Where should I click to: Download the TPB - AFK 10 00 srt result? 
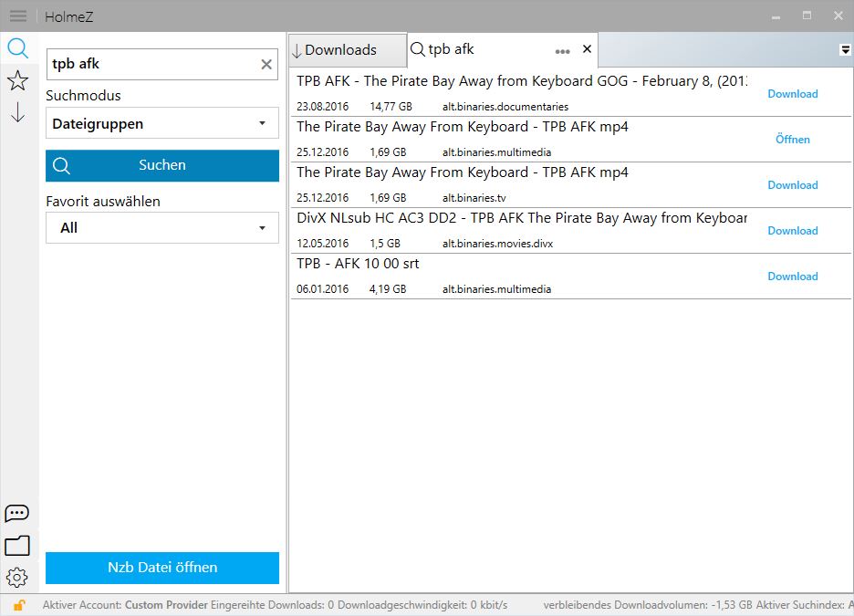[793, 277]
